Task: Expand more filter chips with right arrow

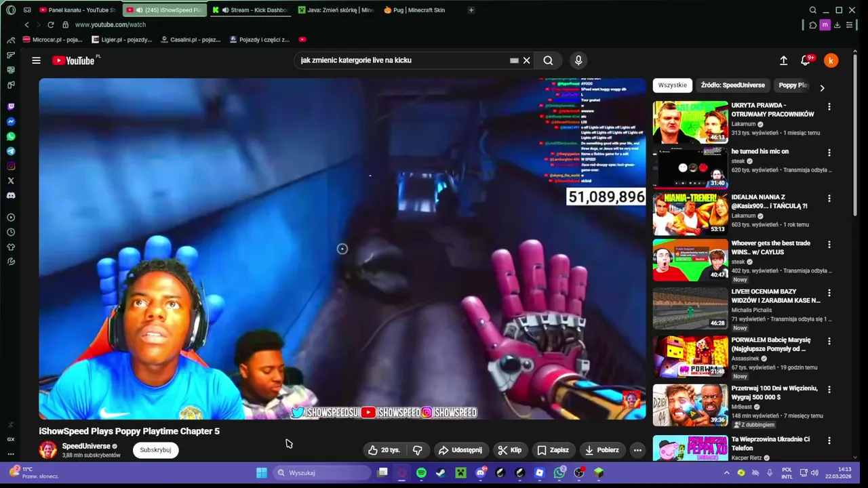Action: (x=822, y=88)
